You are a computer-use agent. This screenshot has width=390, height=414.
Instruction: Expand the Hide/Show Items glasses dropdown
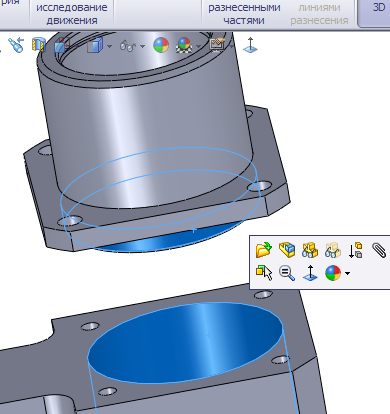tap(142, 46)
